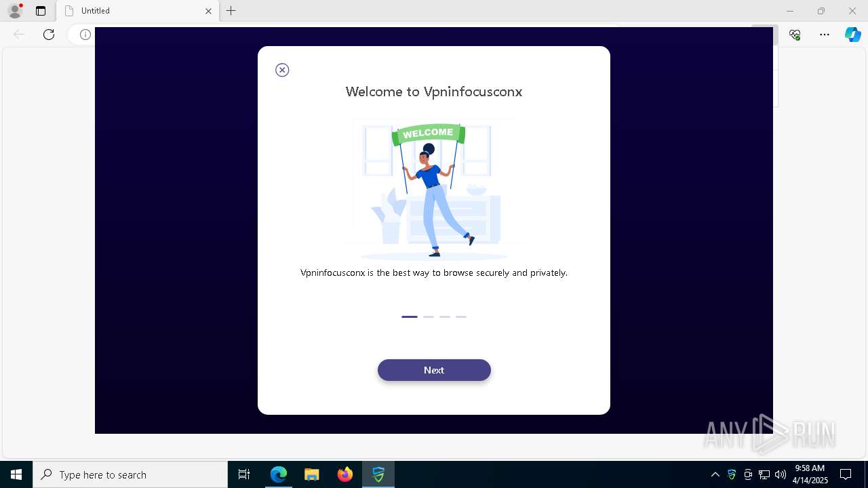Go back to the previous page
This screenshot has height=488, width=868.
tap(19, 35)
